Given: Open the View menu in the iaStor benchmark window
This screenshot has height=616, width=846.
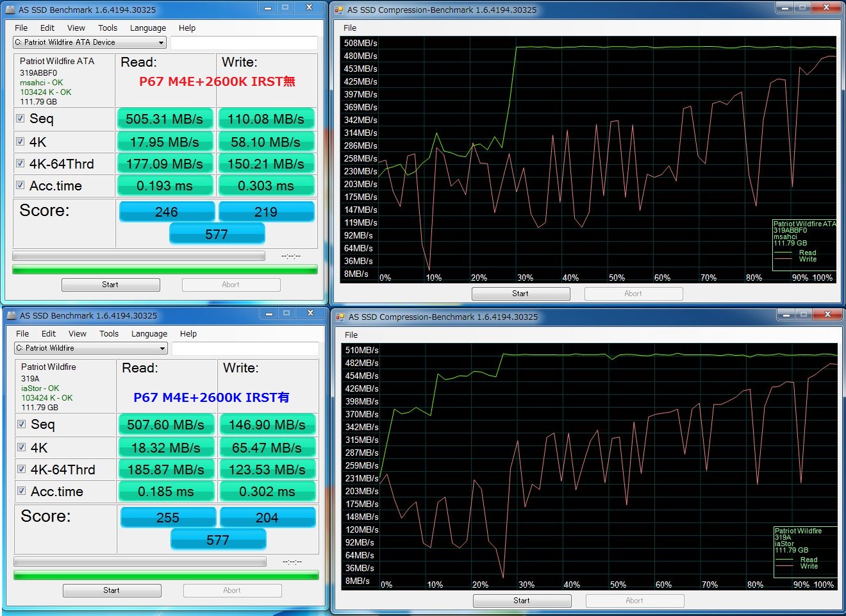Looking at the screenshot, I should pos(78,334).
